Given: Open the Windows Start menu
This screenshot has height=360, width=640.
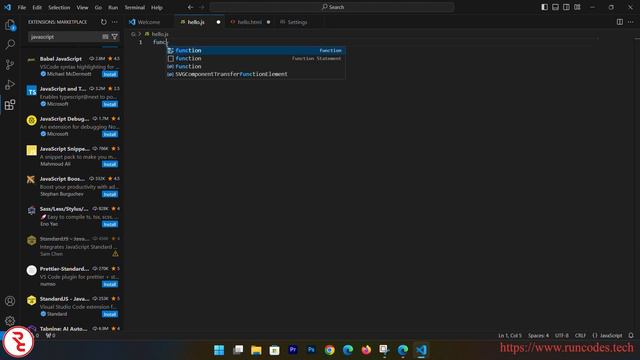Looking at the screenshot, I should pos(219,350).
